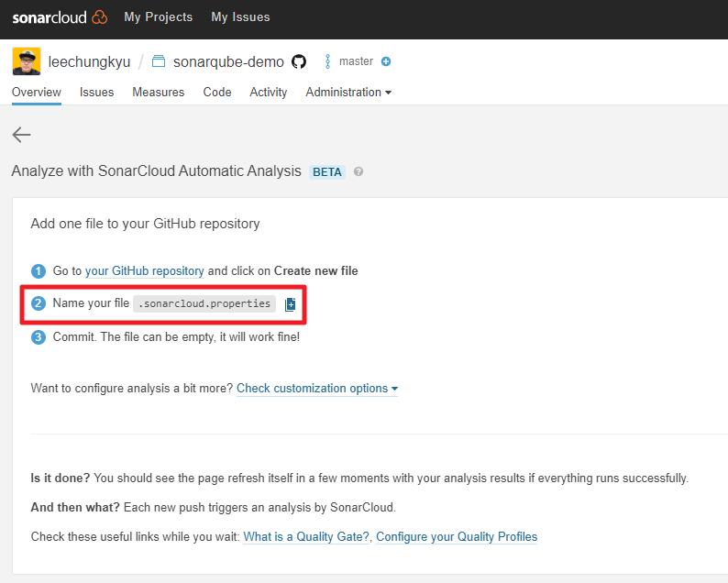Copy the .sonarcloud.properties file name

coord(290,304)
